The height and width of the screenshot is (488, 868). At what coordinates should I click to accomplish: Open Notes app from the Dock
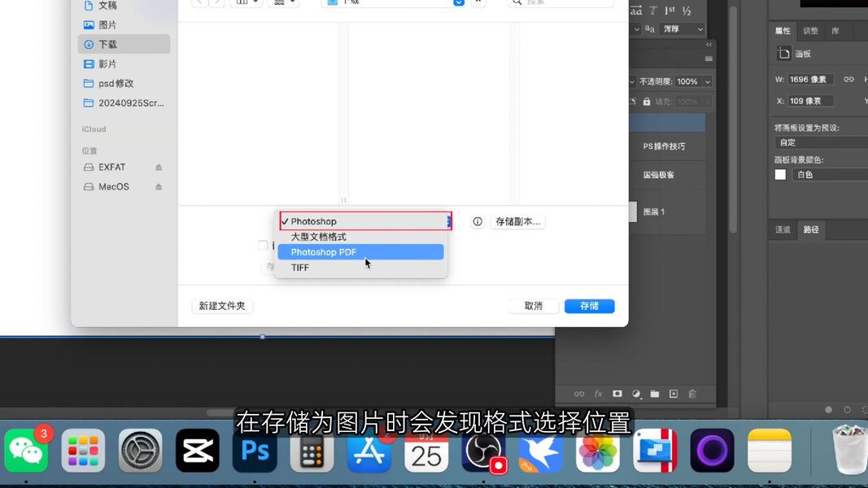point(770,451)
